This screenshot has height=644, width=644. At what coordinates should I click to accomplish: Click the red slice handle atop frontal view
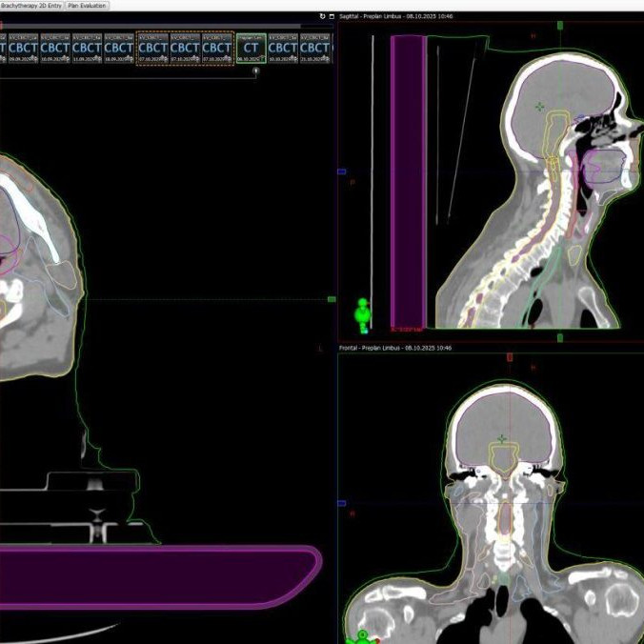pos(510,357)
